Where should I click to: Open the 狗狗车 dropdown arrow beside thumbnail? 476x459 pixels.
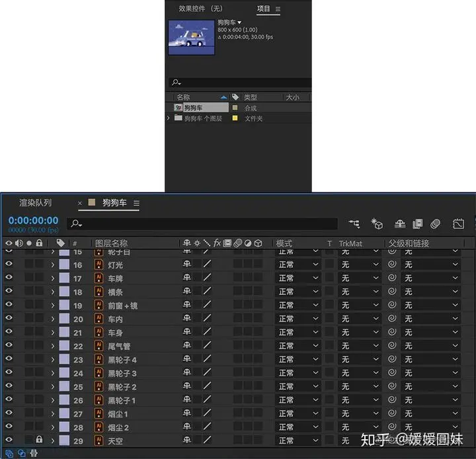pos(239,22)
